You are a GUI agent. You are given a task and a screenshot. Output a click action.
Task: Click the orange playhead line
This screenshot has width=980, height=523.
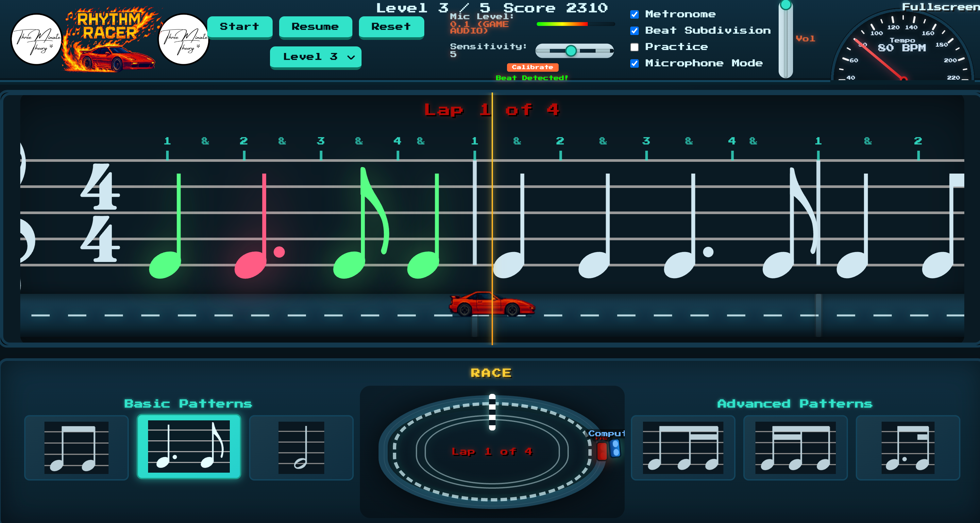[x=492, y=219]
